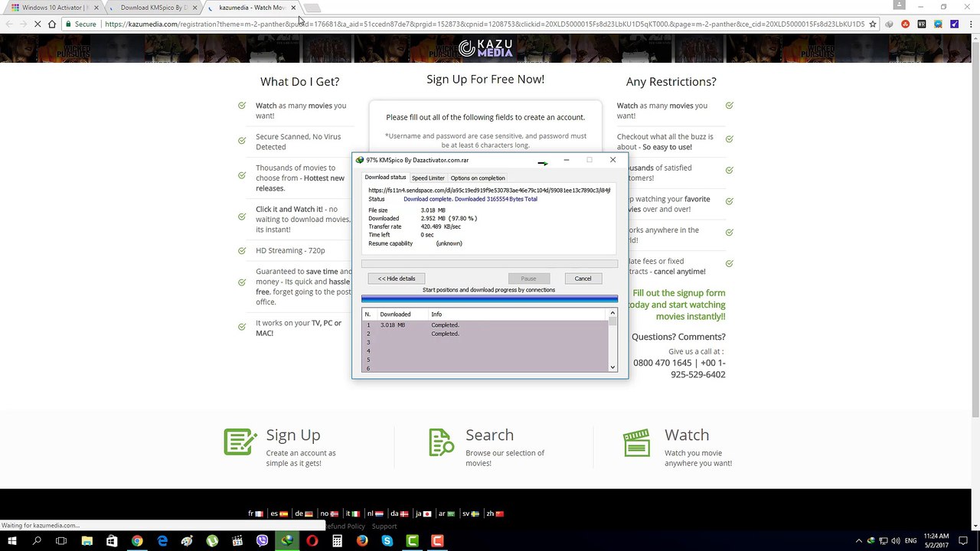Switch site language to German (de)
This screenshot has height=551, width=980.
coord(304,514)
